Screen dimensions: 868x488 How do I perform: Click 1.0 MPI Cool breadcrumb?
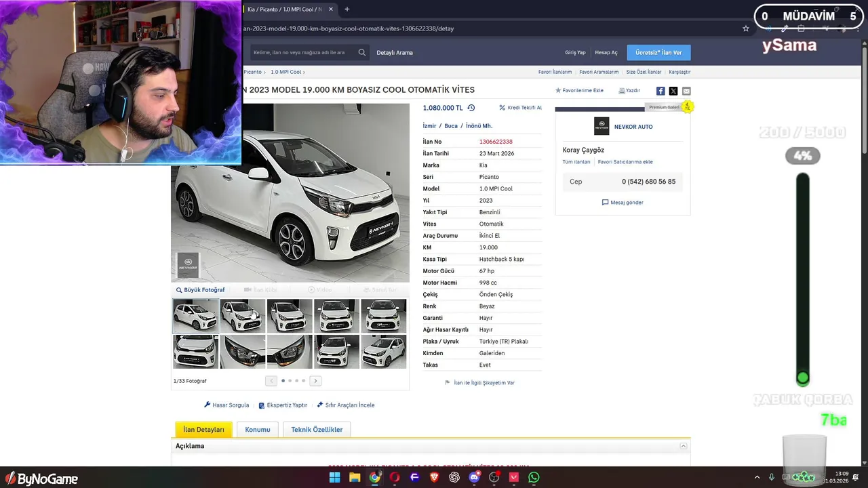click(285, 72)
